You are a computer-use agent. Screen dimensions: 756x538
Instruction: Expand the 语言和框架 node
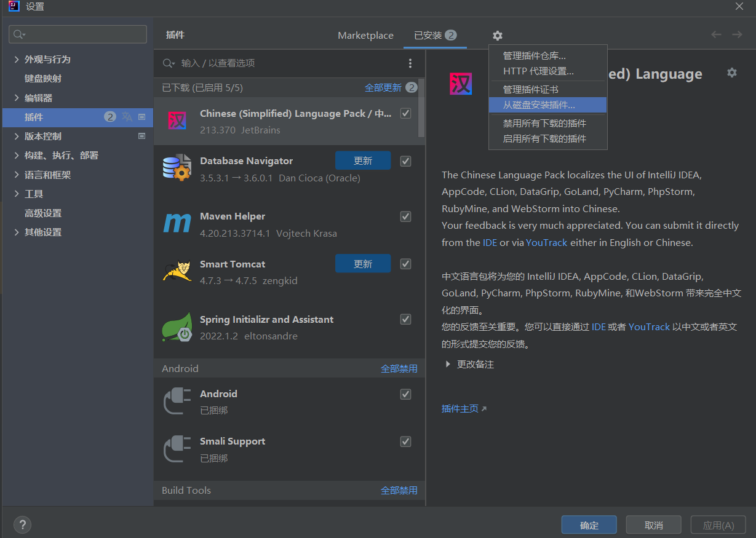tap(17, 175)
